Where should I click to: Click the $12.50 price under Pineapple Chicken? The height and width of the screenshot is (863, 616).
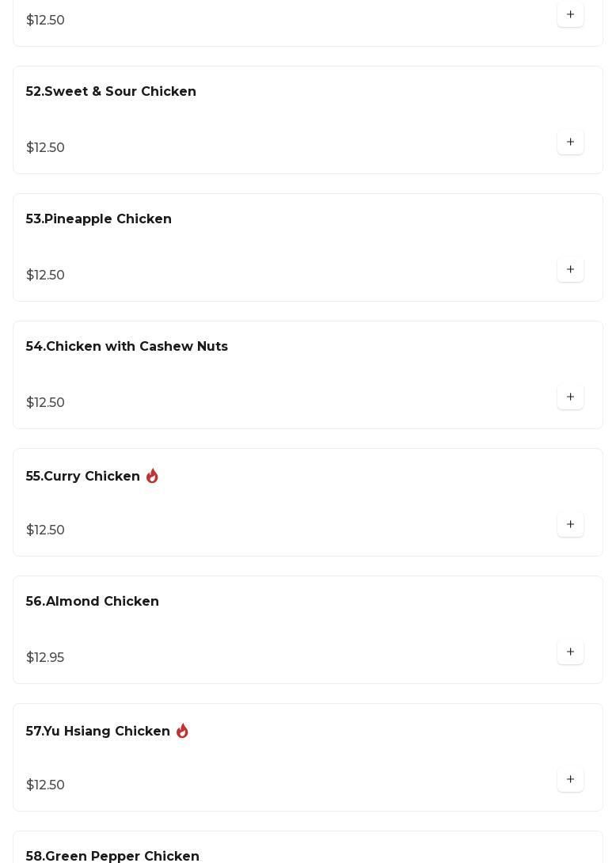45,276
